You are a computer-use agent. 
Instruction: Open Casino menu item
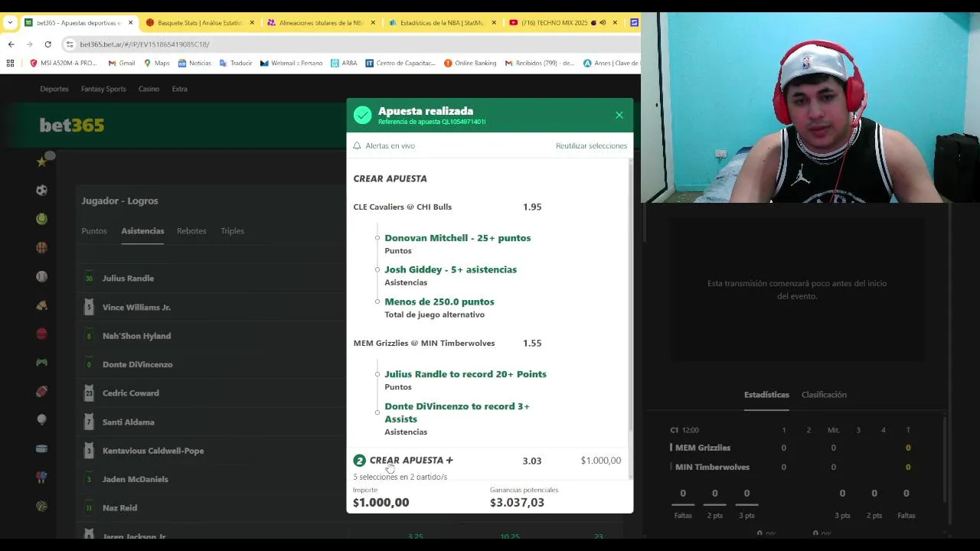coord(149,89)
